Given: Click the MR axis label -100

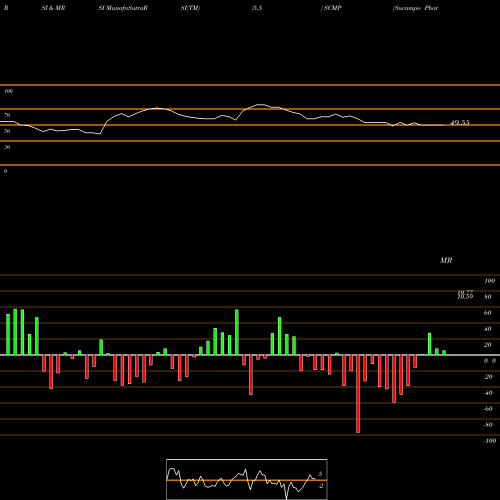Looking at the screenshot, I should 490,441.
